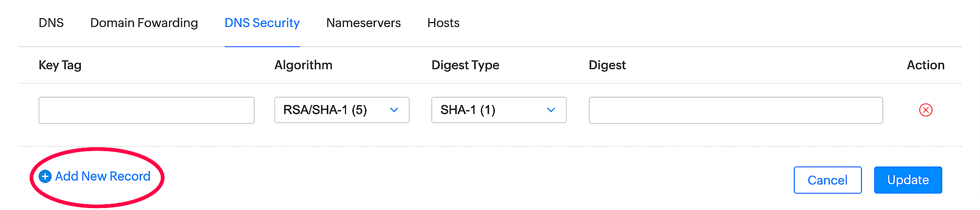Focus the Key Tag input field
Screen dimensions: 980x210
(147, 110)
